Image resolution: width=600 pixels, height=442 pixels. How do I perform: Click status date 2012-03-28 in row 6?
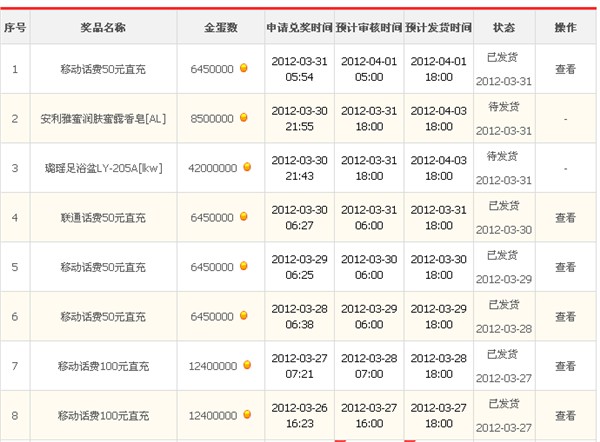click(x=504, y=329)
